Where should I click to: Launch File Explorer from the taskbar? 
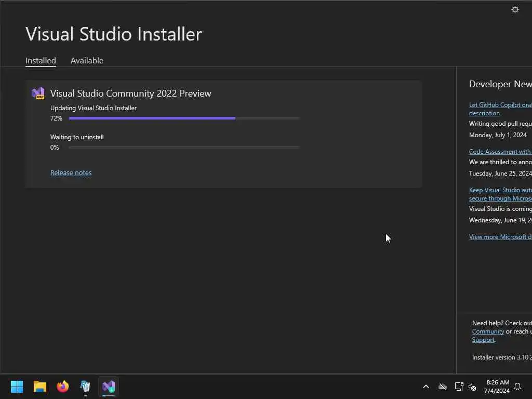(x=39, y=387)
